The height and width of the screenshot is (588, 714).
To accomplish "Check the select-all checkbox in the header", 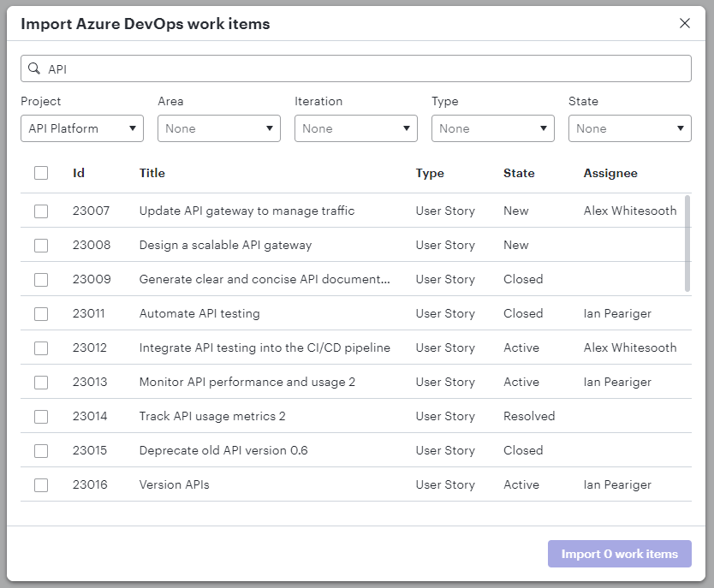I will (x=41, y=173).
